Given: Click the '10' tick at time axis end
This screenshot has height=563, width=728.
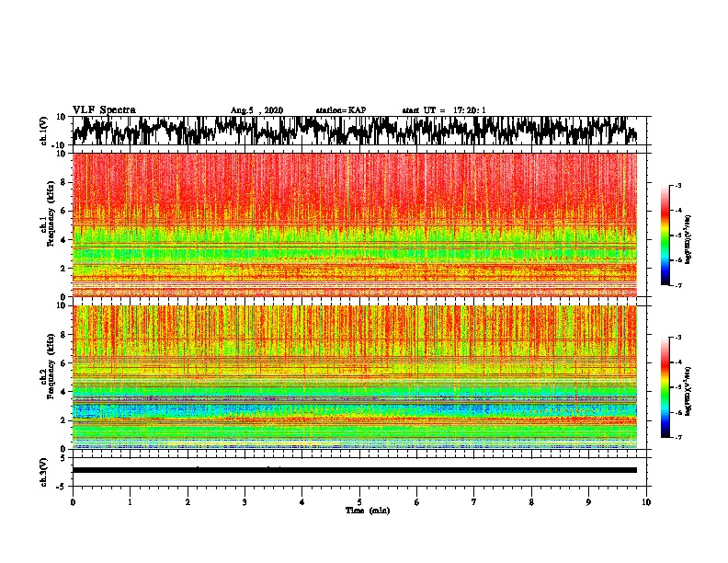Looking at the screenshot, I should click(x=646, y=502).
